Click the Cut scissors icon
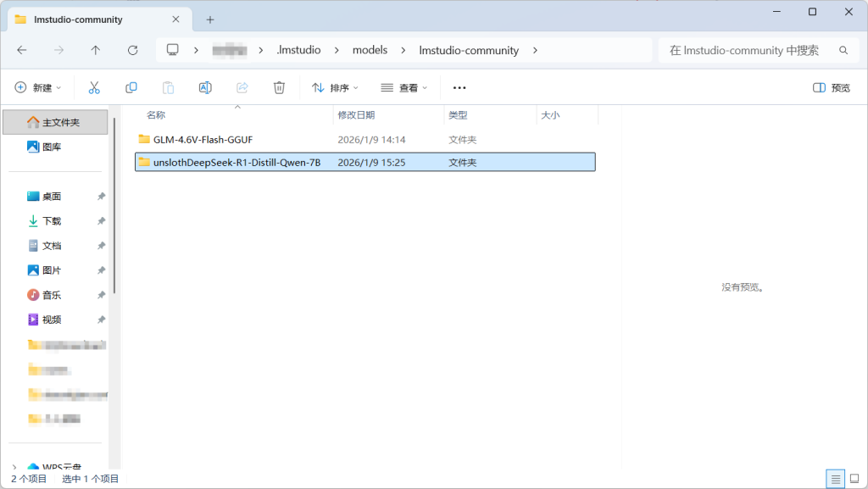The image size is (868, 489). click(x=94, y=87)
